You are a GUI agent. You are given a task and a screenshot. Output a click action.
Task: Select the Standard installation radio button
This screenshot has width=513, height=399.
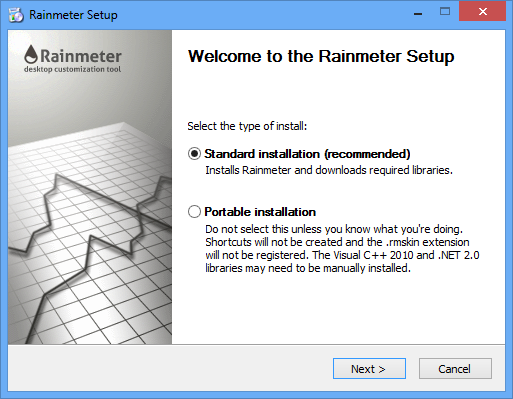tap(194, 154)
